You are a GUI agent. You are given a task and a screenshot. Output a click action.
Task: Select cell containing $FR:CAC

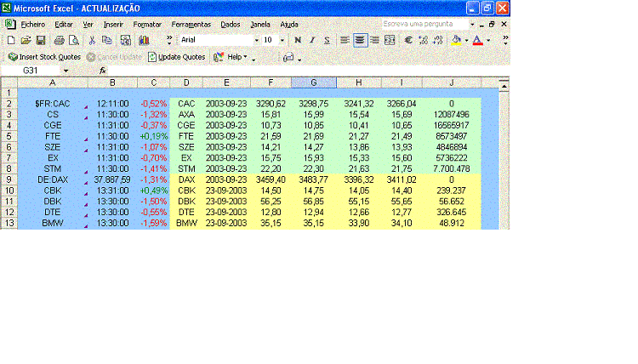53,104
